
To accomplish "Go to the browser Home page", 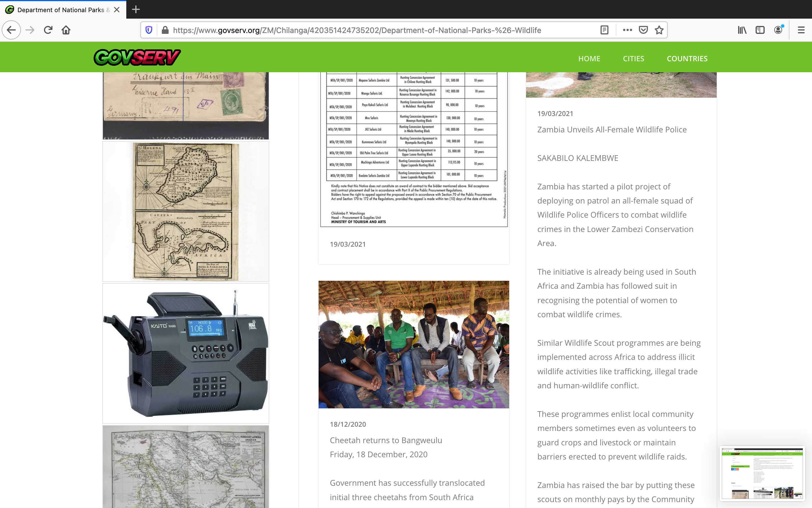I will tap(66, 30).
